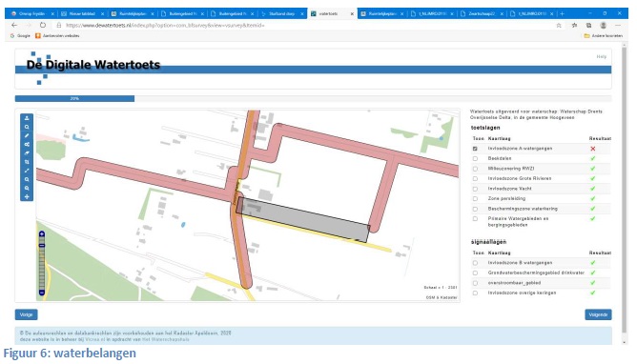This screenshot has width=637, height=364.
Task: Toggle the Zone persleiding checkbox
Action: coord(475,199)
